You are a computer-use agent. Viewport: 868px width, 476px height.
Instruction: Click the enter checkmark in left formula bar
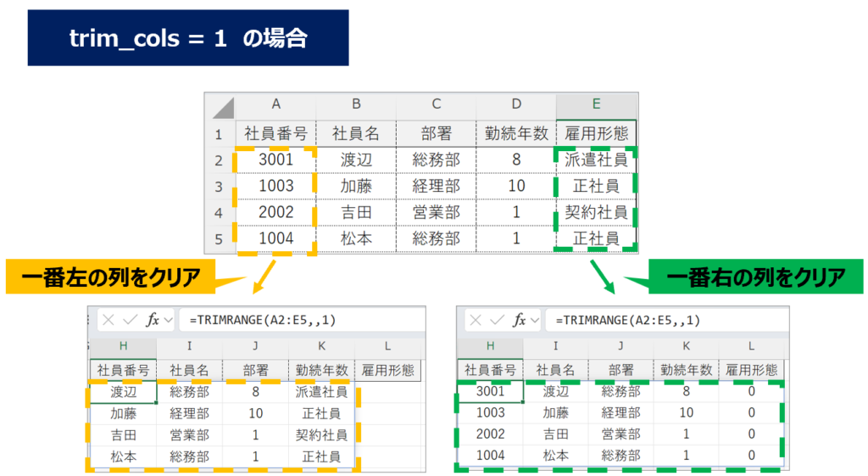pyautogui.click(x=130, y=320)
